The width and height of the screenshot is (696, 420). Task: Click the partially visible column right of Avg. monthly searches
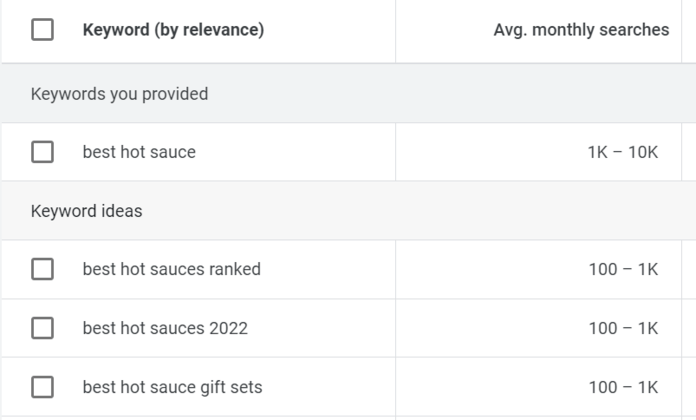691,30
